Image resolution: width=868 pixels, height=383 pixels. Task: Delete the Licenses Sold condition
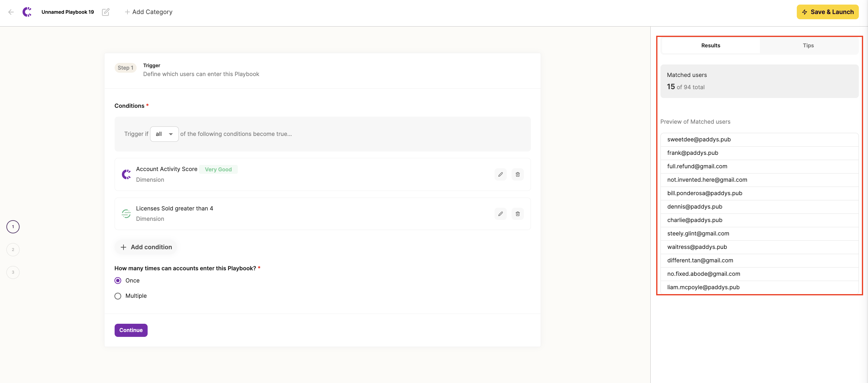pos(517,214)
